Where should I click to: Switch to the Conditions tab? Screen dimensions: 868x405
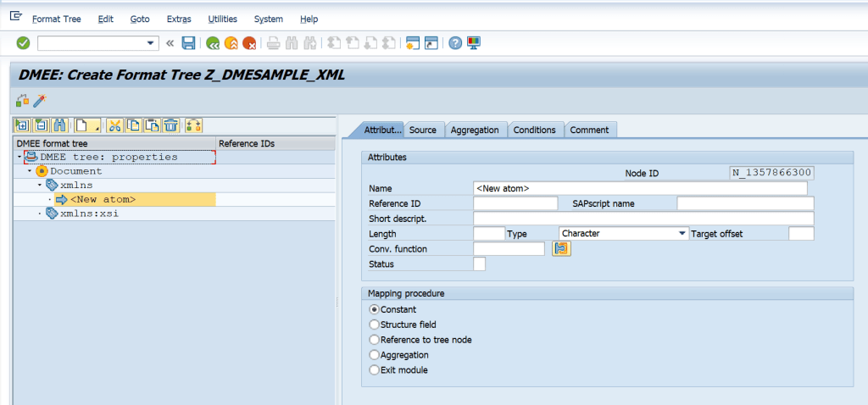pos(534,130)
